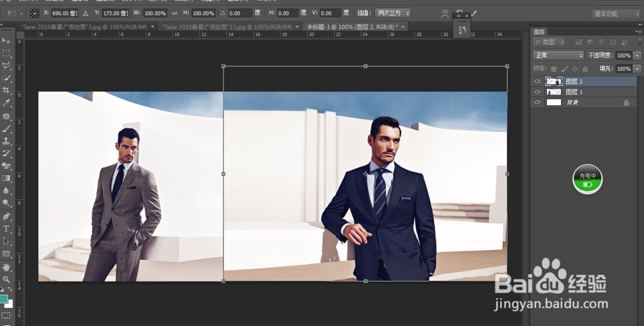Click the teal foreground color swatch
The width and height of the screenshot is (644, 326).
[x=5, y=299]
